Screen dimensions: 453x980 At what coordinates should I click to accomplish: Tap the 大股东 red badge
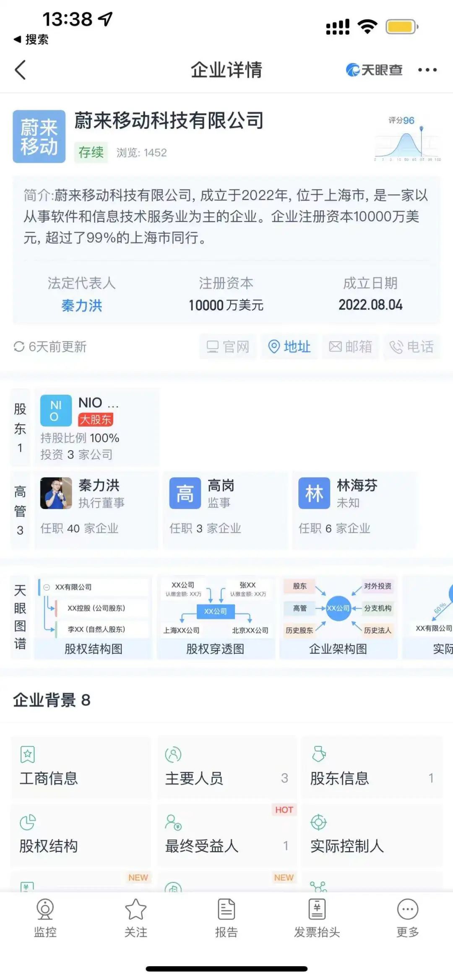point(96,419)
